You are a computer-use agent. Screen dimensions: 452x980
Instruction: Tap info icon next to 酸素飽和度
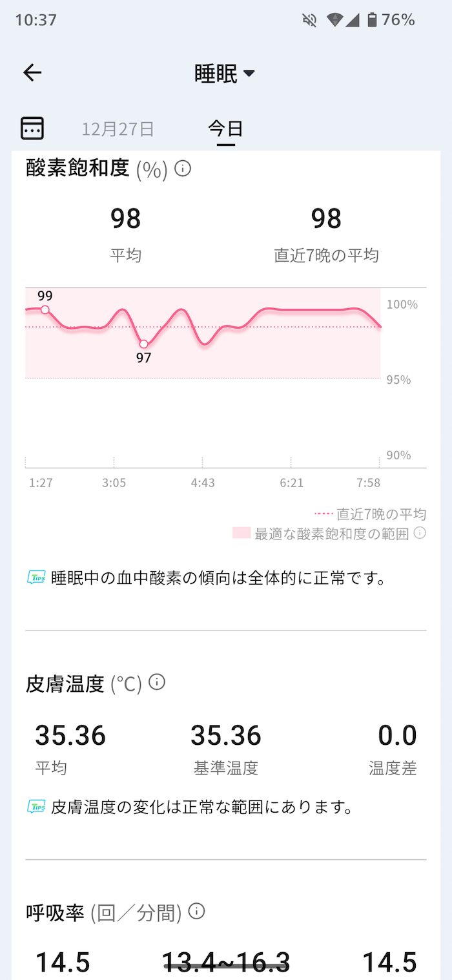coord(183,169)
